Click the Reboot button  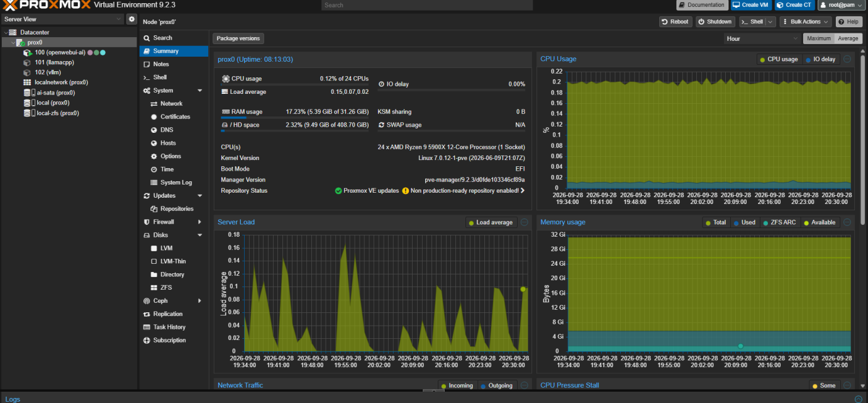coord(676,21)
